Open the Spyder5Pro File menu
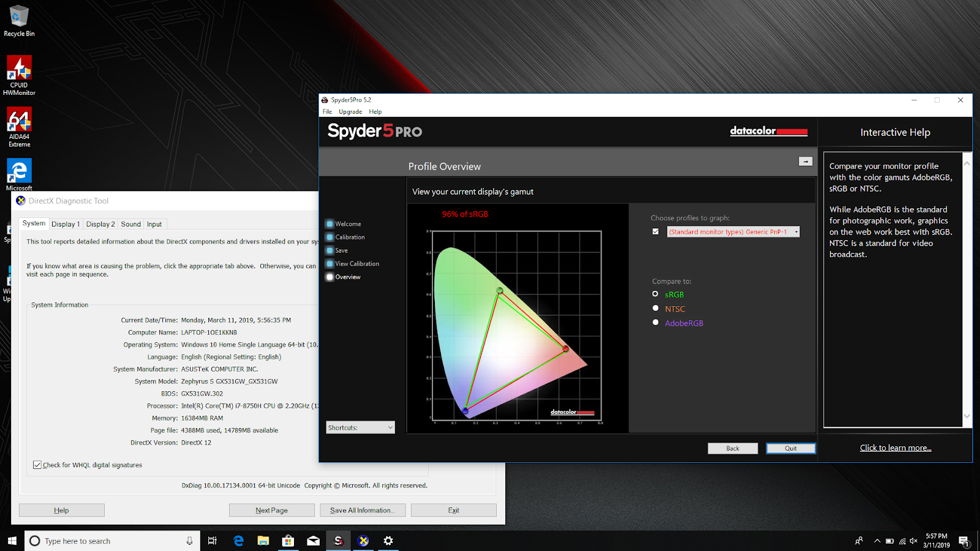This screenshot has width=980, height=551. (x=327, y=111)
